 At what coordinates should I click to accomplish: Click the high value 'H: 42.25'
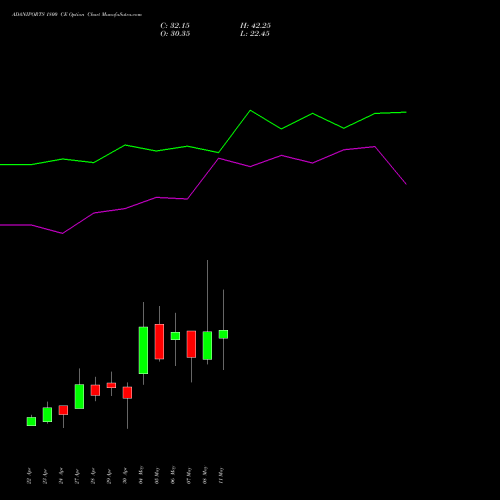point(255,26)
